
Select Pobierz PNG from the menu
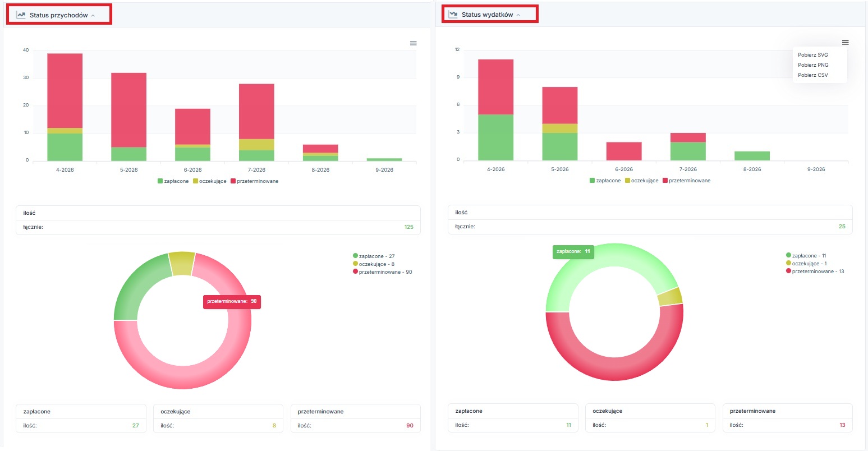pyautogui.click(x=813, y=65)
